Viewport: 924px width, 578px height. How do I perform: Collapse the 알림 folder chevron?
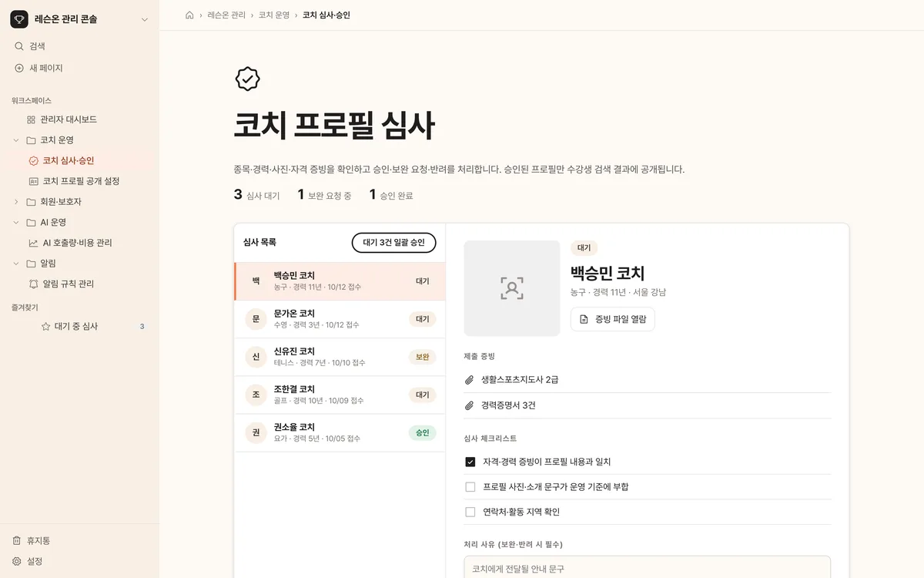(x=16, y=264)
